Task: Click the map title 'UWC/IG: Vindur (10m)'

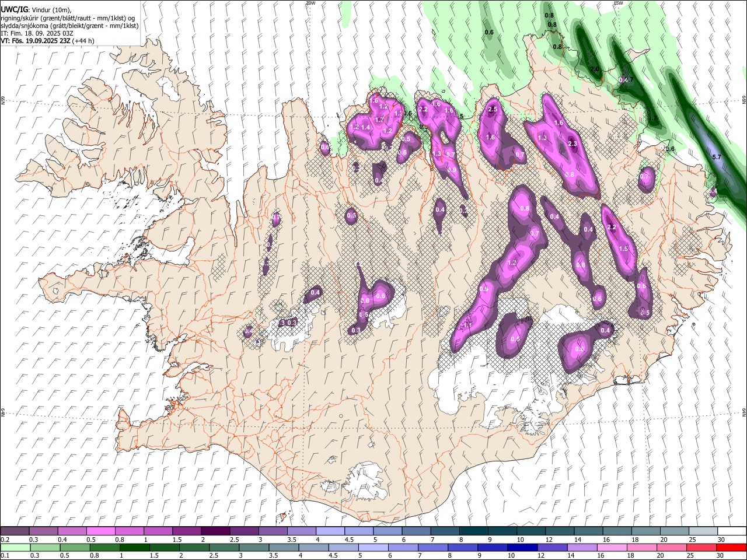Action: click(x=36, y=10)
